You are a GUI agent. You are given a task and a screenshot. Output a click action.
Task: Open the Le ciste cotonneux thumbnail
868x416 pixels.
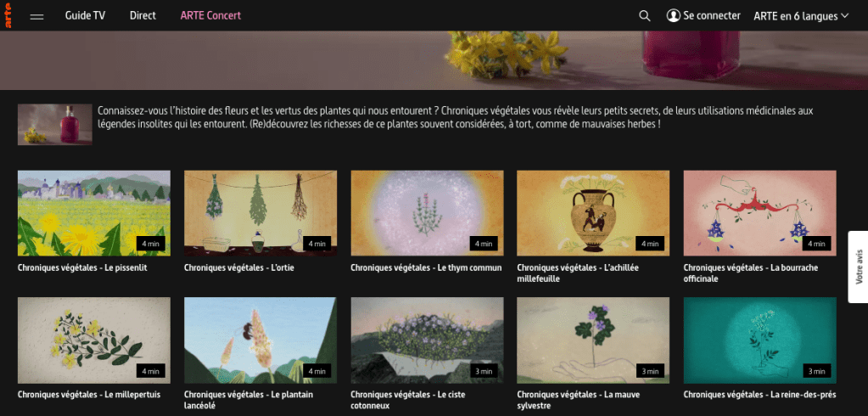[427, 340]
